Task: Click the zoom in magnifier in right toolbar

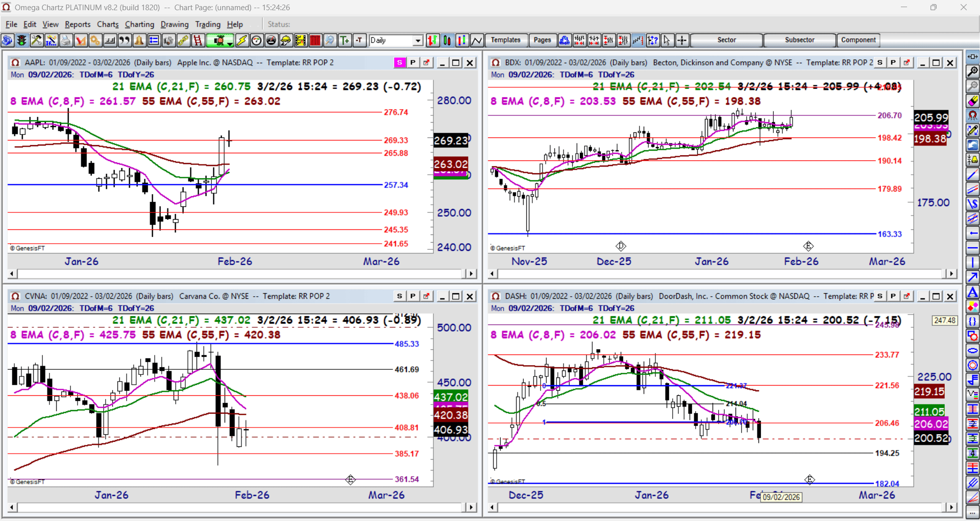Action: [x=973, y=72]
